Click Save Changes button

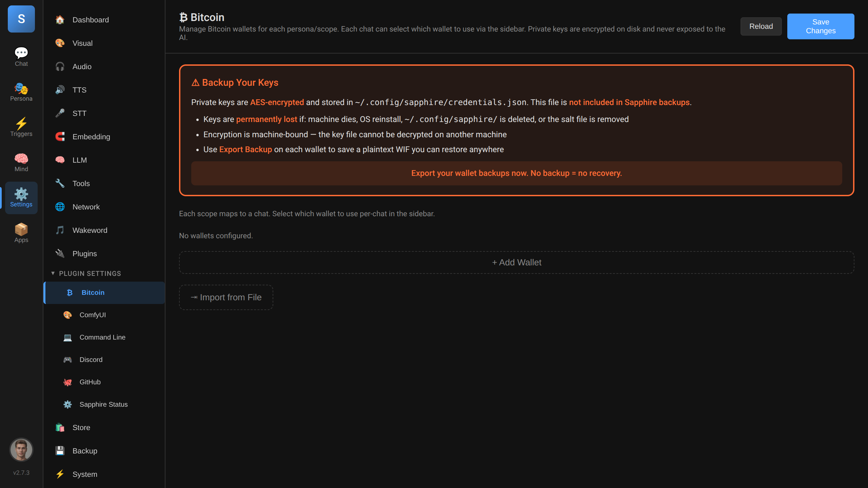pyautogui.click(x=821, y=26)
